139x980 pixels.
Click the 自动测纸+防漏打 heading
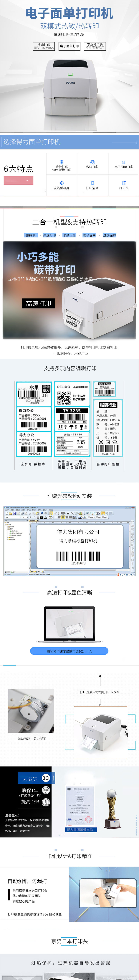tap(27, 881)
